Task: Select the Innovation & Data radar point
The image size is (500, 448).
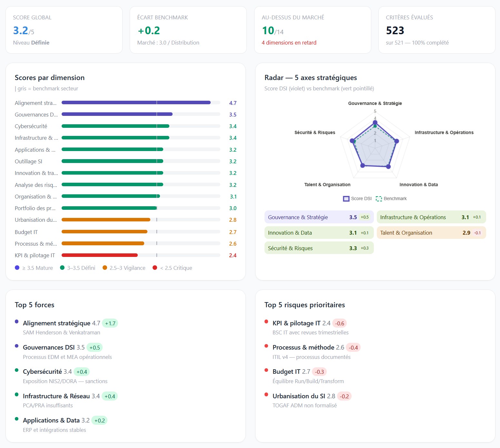Action: pos(388,167)
